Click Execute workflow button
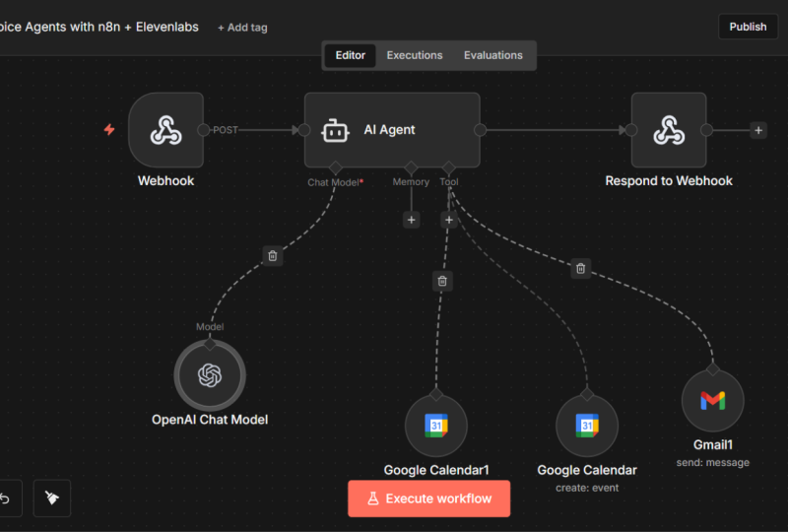This screenshot has height=532, width=788. pos(429,499)
